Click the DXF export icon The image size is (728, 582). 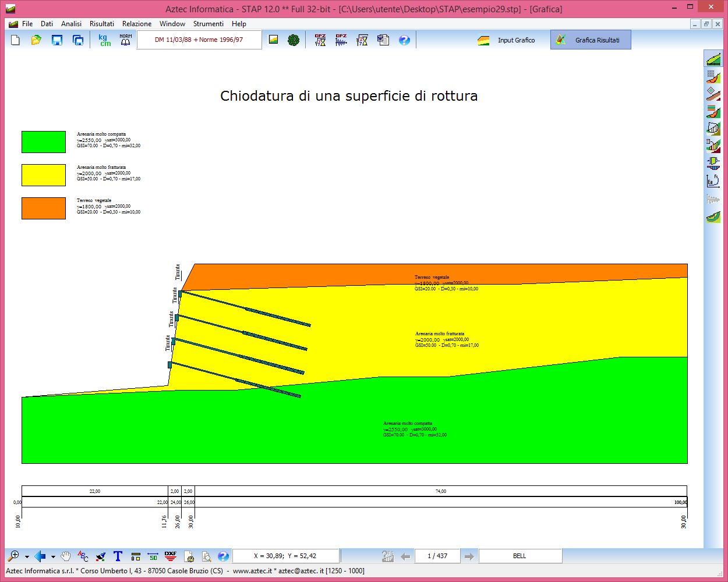170,556
